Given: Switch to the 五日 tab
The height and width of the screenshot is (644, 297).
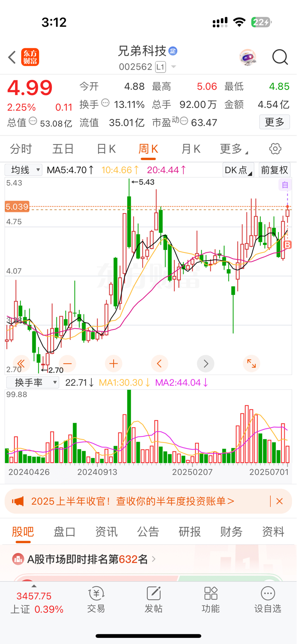Looking at the screenshot, I should pyautogui.click(x=63, y=149).
